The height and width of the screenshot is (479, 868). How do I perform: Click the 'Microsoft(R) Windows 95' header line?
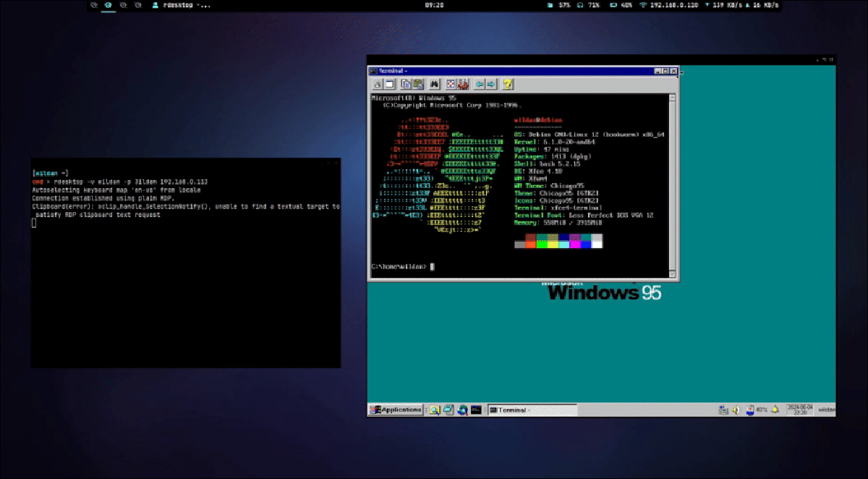pyautogui.click(x=414, y=98)
